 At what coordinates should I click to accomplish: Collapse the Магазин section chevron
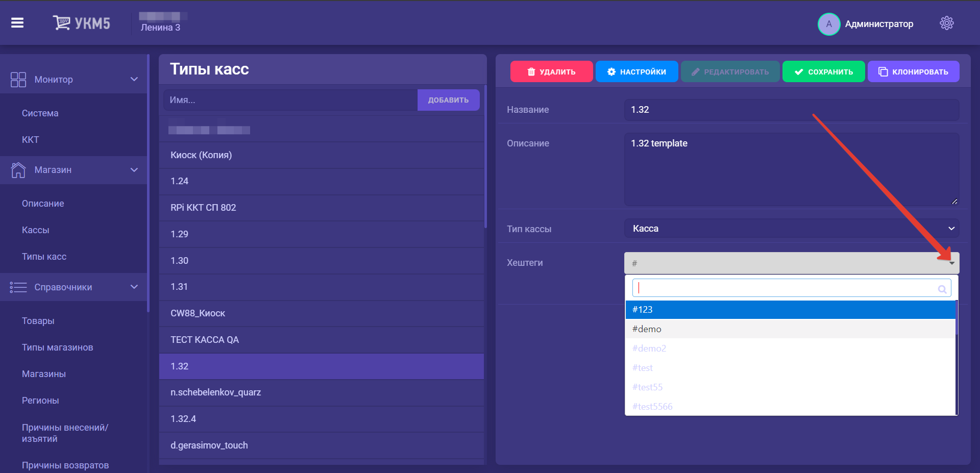[134, 170]
